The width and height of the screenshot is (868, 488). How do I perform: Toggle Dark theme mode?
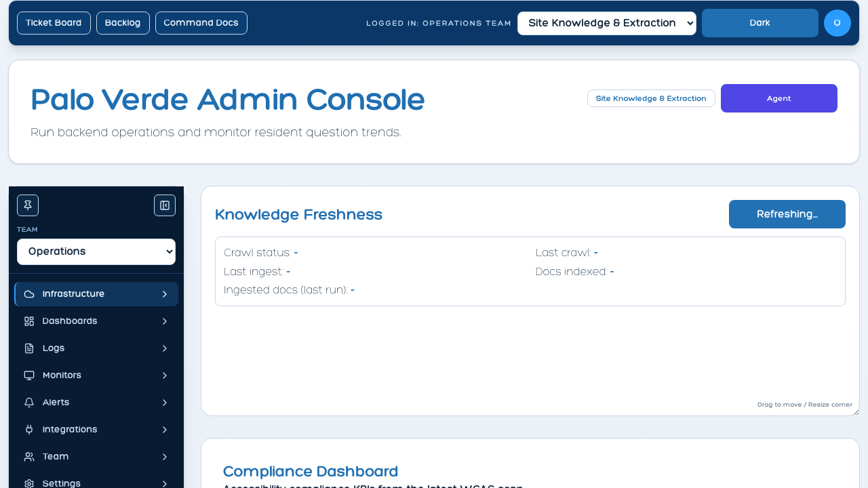click(759, 23)
